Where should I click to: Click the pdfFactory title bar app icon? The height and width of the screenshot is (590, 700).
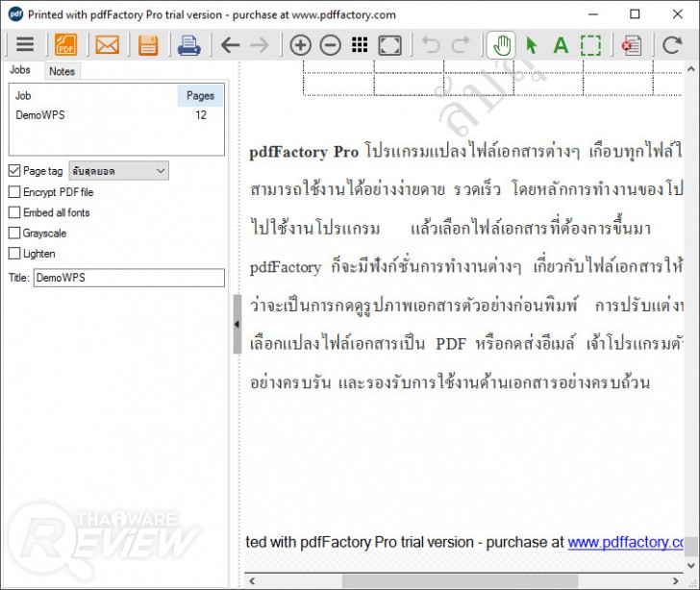15,14
